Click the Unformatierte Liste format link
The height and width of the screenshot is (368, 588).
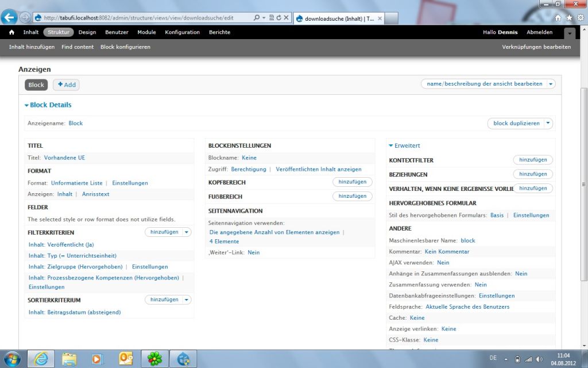[x=77, y=183]
